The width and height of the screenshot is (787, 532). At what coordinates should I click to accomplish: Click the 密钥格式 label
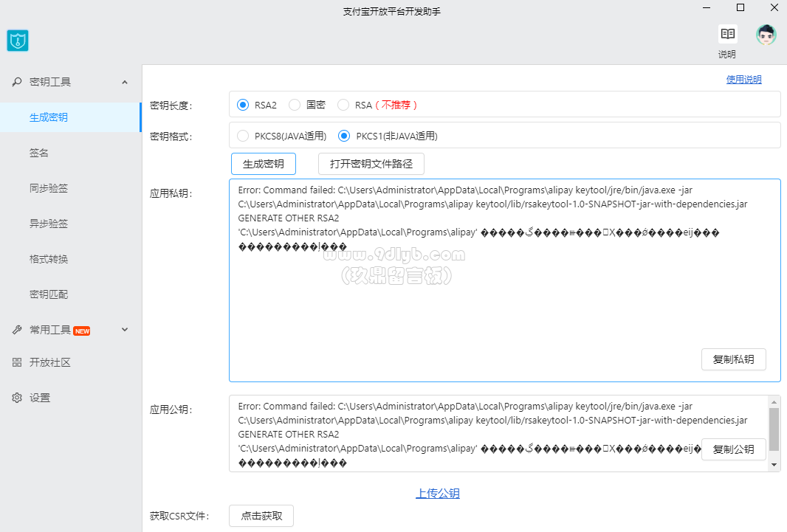pos(171,137)
